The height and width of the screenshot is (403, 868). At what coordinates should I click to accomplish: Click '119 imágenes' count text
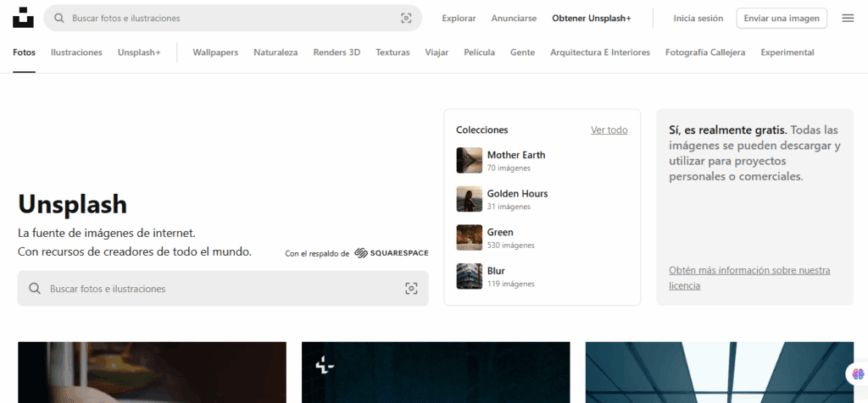coord(511,284)
